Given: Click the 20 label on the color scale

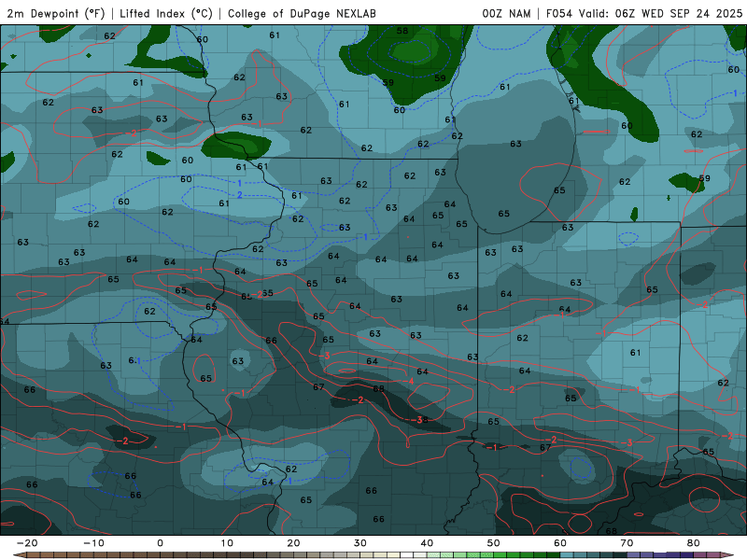Looking at the screenshot, I should pos(293,543).
